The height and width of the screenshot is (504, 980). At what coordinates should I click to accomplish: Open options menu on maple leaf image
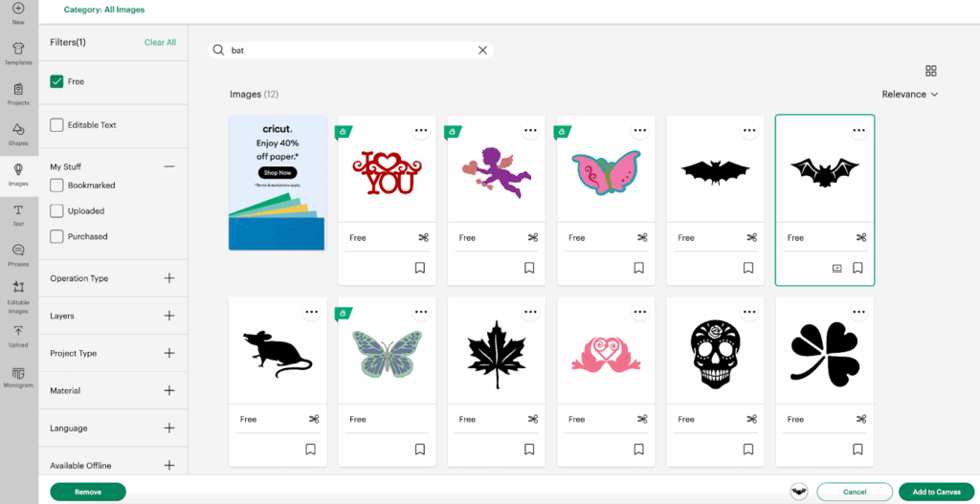(x=530, y=312)
